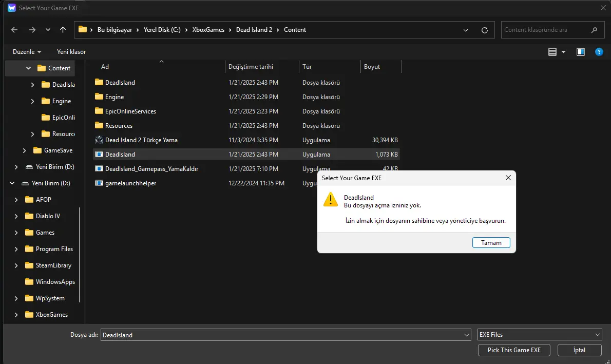611x364 pixels.
Task: Select the Engine folder icon in list
Action: pyautogui.click(x=99, y=97)
